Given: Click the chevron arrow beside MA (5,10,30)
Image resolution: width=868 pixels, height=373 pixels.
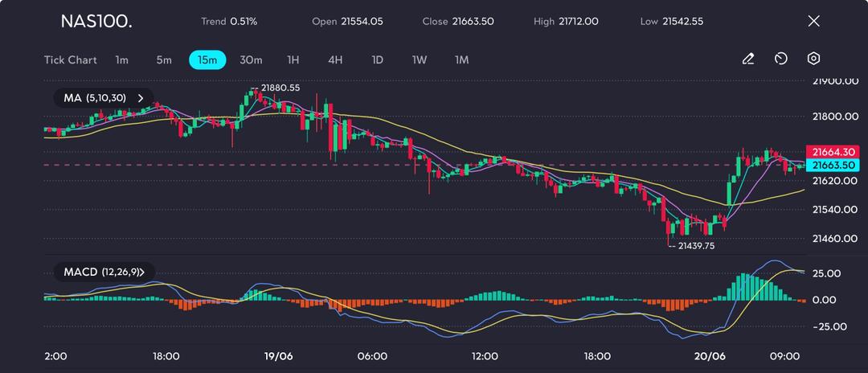Looking at the screenshot, I should pos(141,98).
